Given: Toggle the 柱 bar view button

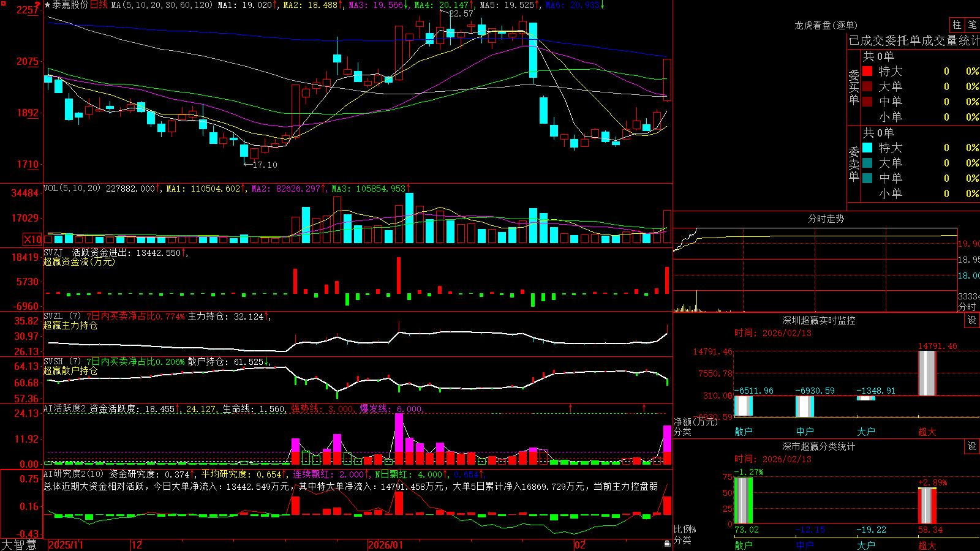Looking at the screenshot, I should click(x=957, y=25).
